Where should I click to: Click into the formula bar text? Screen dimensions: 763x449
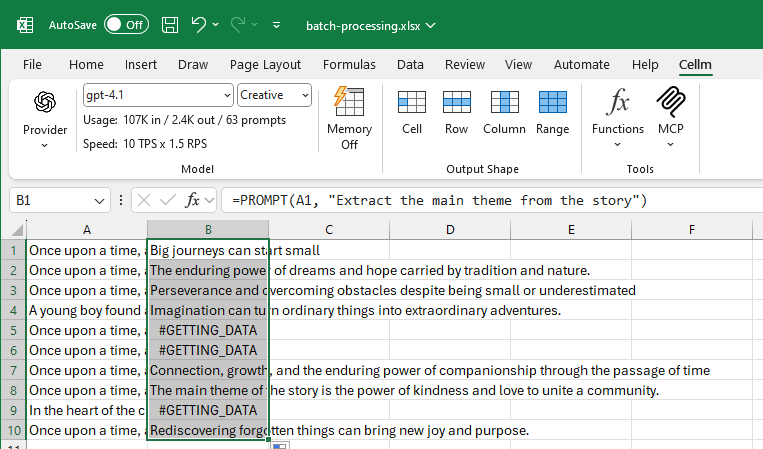click(480, 200)
